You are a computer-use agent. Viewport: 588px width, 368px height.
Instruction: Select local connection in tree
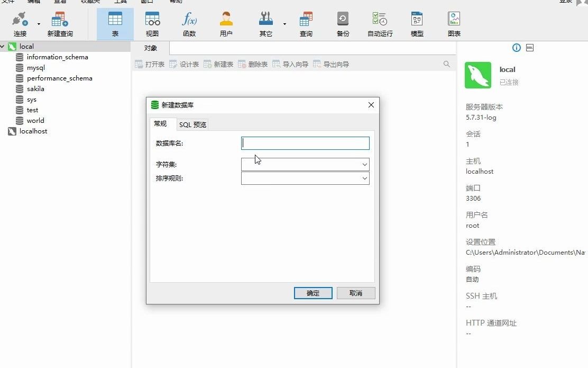click(x=26, y=47)
